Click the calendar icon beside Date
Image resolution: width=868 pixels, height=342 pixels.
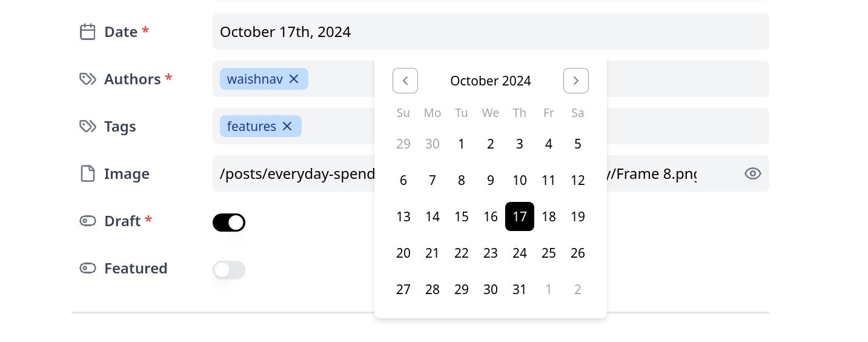tap(88, 32)
